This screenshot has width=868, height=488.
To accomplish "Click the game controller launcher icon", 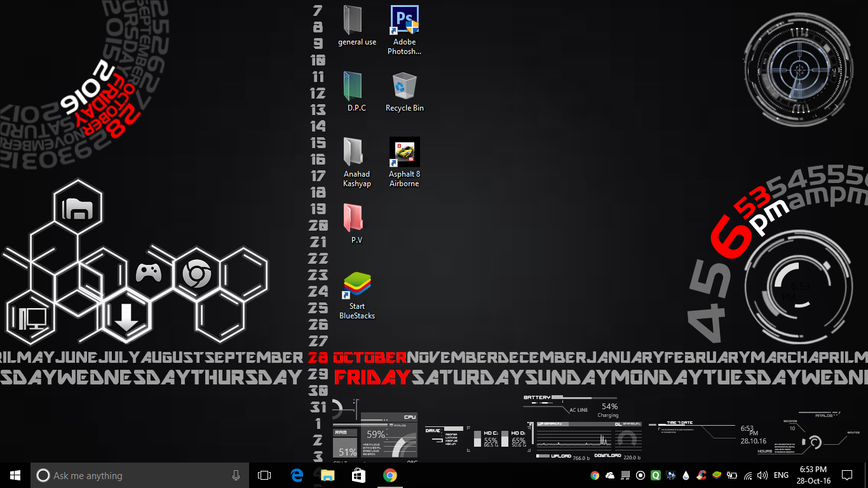I will click(x=149, y=273).
